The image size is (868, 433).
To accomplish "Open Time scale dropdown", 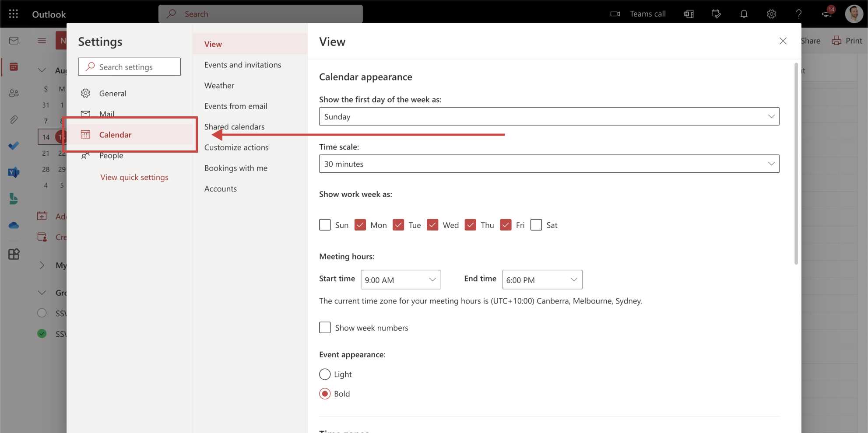I will pyautogui.click(x=549, y=164).
